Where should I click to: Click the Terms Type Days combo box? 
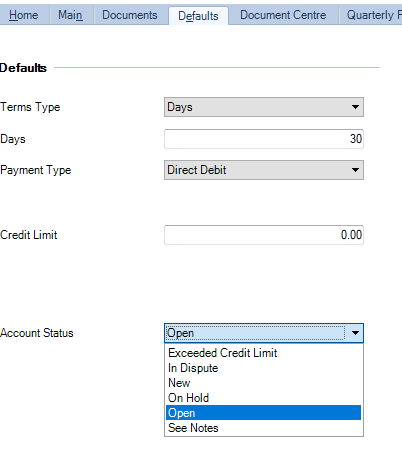pyautogui.click(x=264, y=107)
